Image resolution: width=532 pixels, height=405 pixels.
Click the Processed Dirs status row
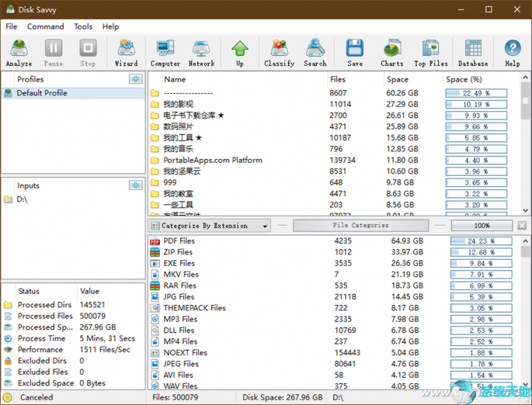(73, 305)
